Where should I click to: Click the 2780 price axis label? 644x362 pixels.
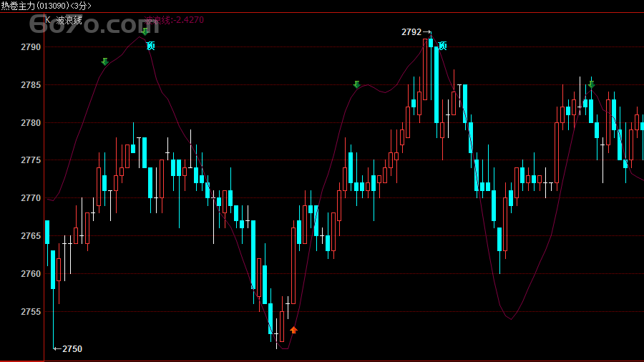click(31, 123)
